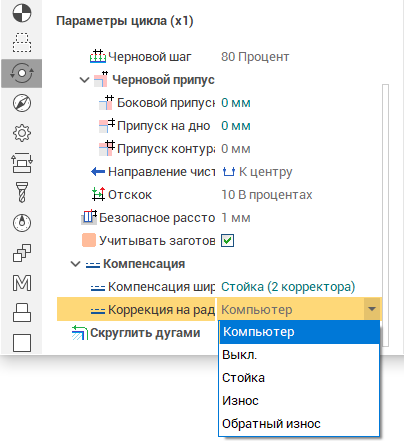Click the Параметры цикла (x1) heading
404x441 pixels.
(x=125, y=21)
